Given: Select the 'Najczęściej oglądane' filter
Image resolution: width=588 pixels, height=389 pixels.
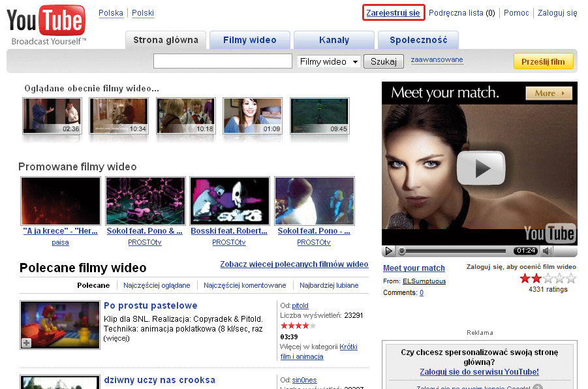Looking at the screenshot, I should 157,285.
